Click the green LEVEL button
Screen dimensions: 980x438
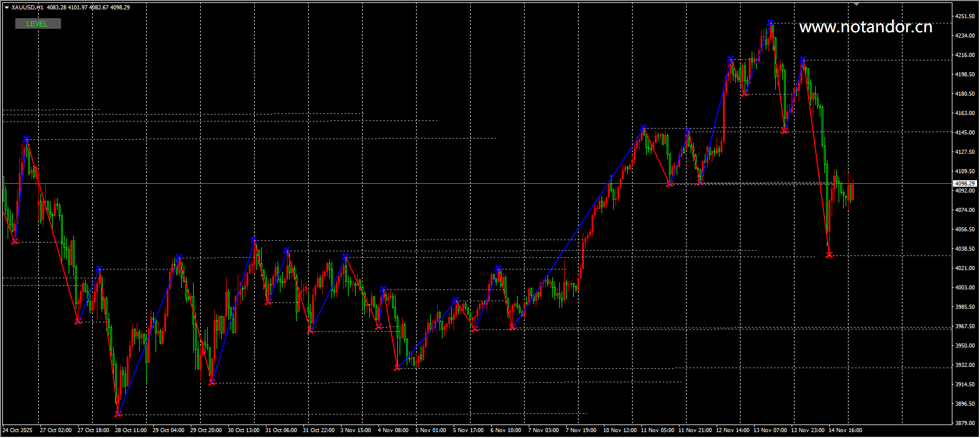[38, 23]
